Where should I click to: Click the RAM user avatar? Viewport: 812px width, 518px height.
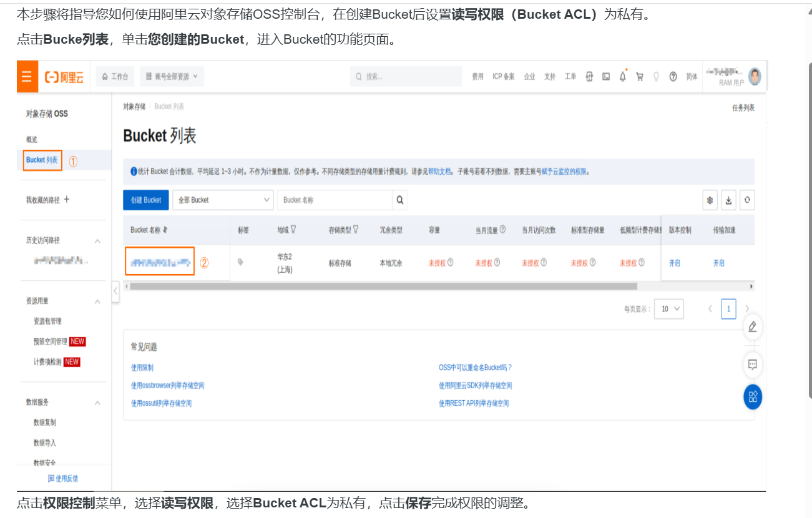pyautogui.click(x=755, y=76)
